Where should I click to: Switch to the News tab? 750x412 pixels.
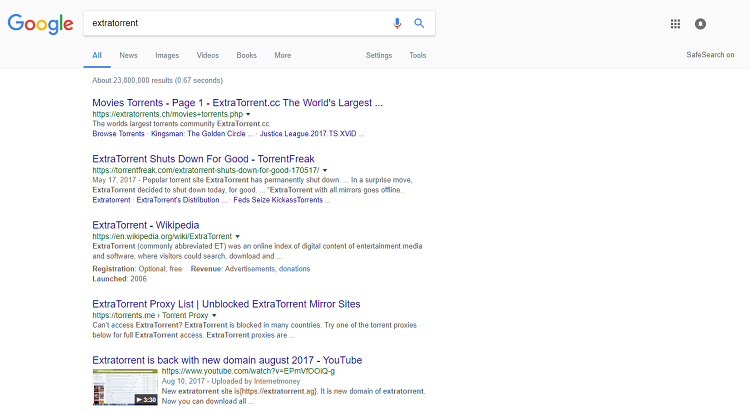(128, 56)
